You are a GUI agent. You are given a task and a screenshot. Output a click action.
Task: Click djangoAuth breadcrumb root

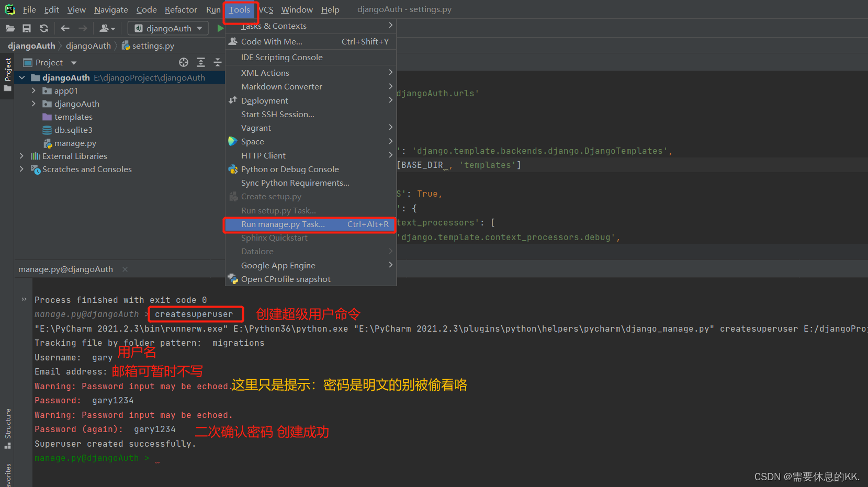31,46
